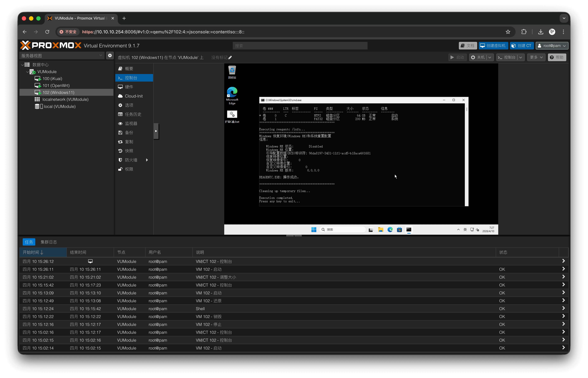This screenshot has width=588, height=378.
Task: Bookmark this page with the star icon
Action: pos(508,32)
